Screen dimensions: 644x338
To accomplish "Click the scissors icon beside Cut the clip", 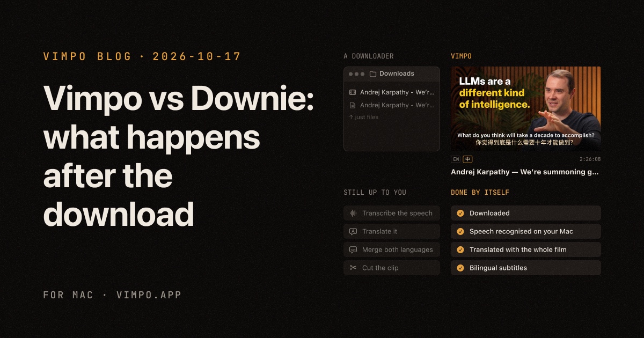I will [353, 268].
